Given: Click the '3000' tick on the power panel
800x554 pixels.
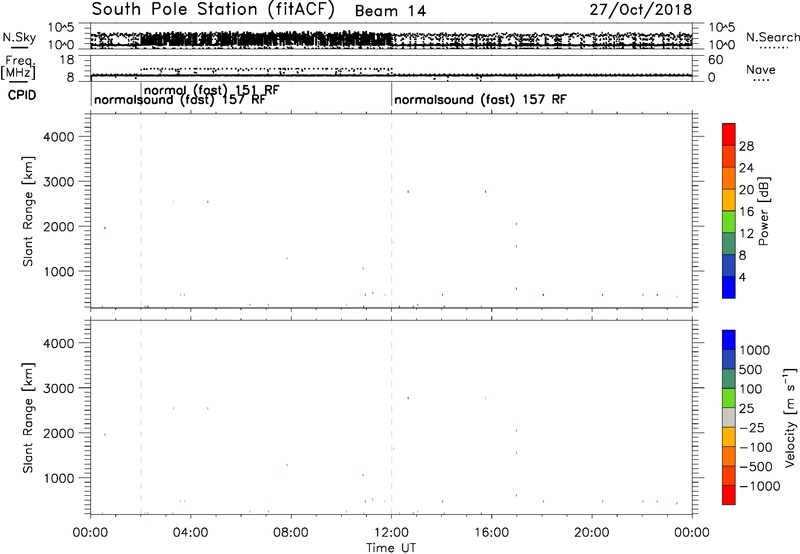Looking at the screenshot, I should coord(58,182).
